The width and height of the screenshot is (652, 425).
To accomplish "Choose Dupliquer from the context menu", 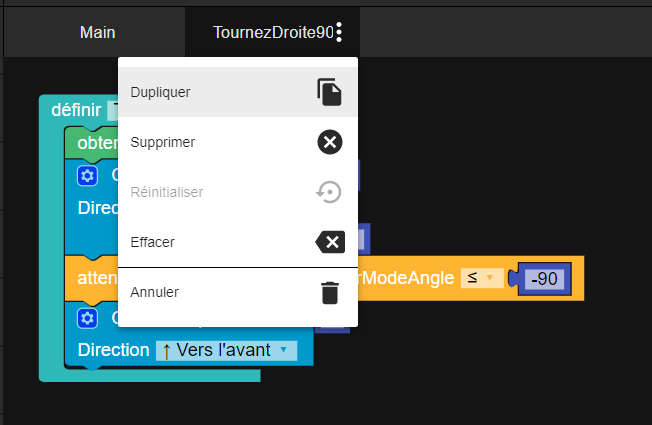I will 161,92.
